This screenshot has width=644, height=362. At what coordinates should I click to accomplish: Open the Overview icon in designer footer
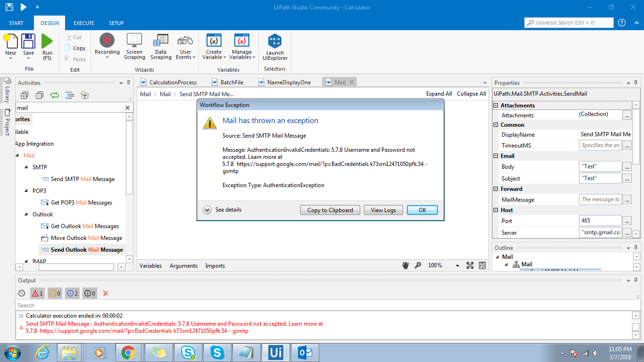pyautogui.click(x=482, y=265)
